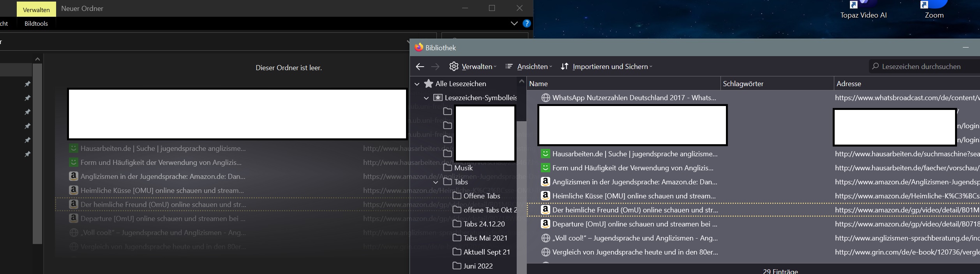Open the Musik bookmark folder

tap(458, 168)
